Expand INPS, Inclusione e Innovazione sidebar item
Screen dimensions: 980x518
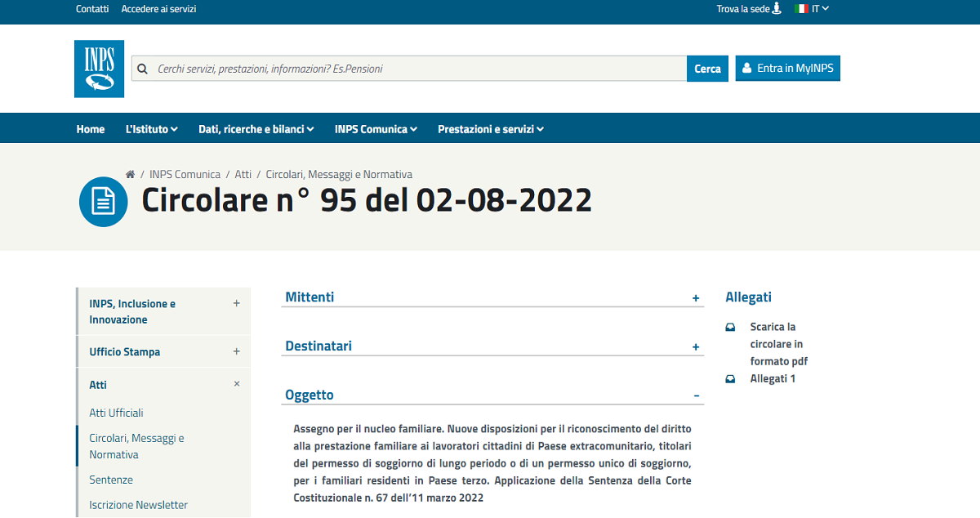point(237,303)
